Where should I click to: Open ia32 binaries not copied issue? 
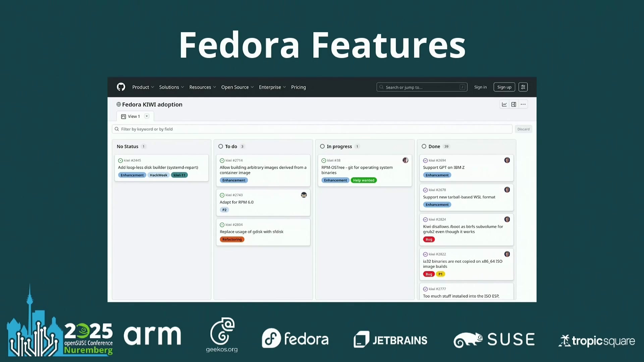463,264
